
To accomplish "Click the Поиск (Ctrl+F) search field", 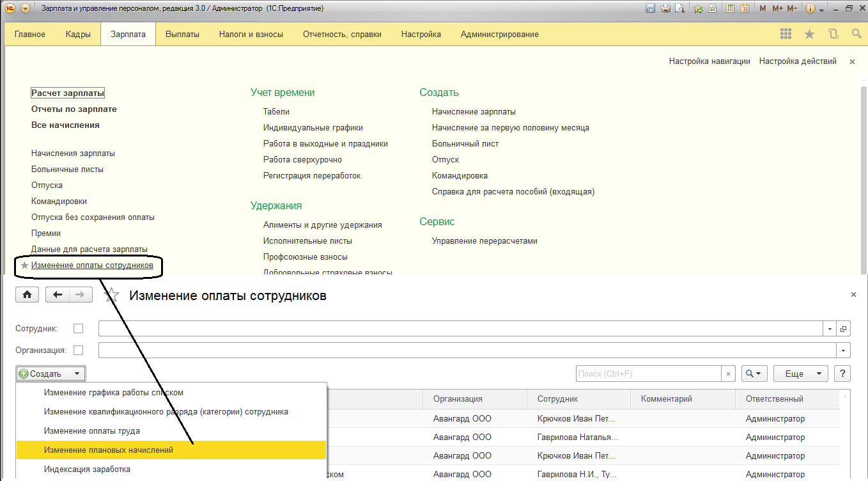I will pyautogui.click(x=647, y=374).
